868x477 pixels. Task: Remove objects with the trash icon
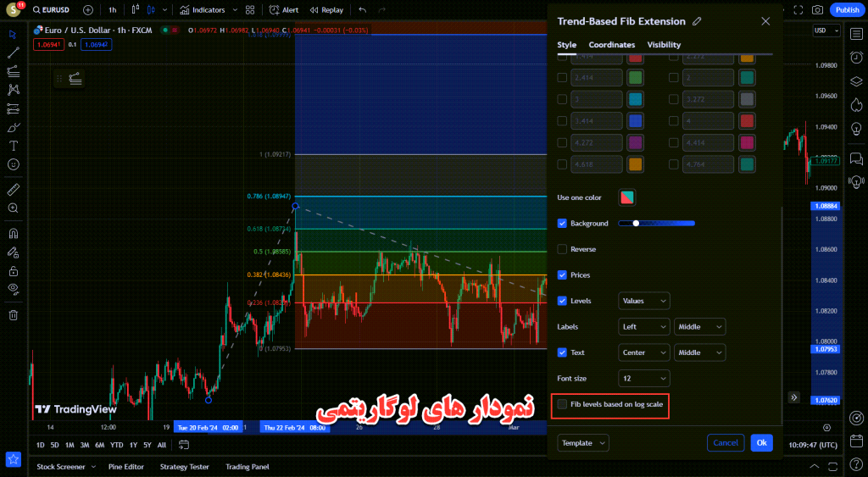(14, 315)
